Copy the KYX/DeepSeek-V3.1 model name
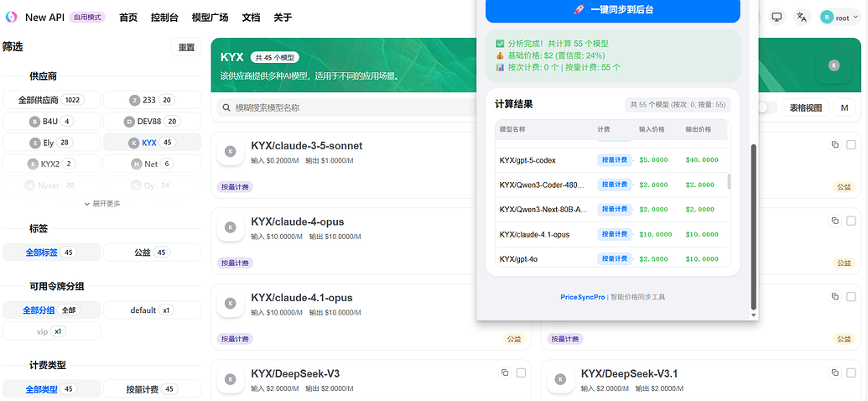 tap(834, 372)
